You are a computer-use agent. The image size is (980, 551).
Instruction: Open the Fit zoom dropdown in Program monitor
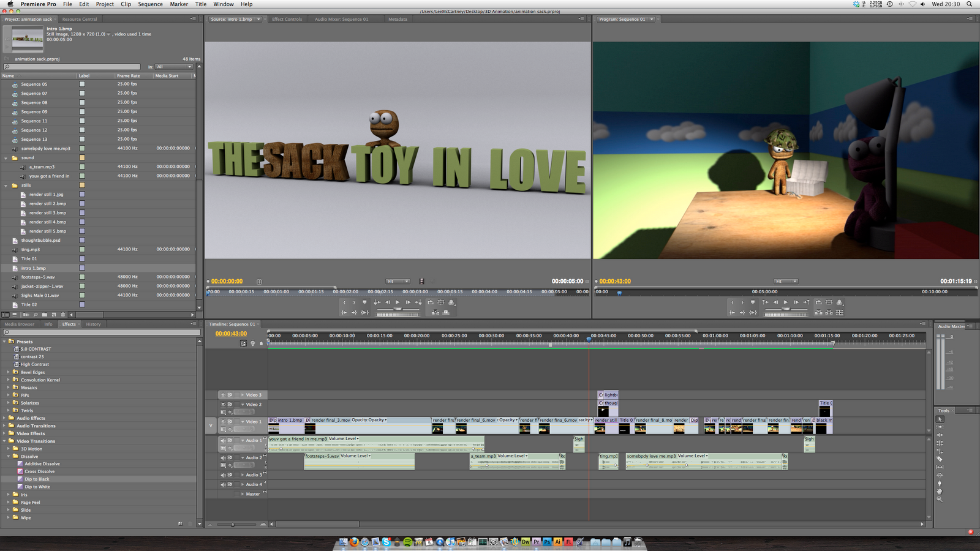786,281
